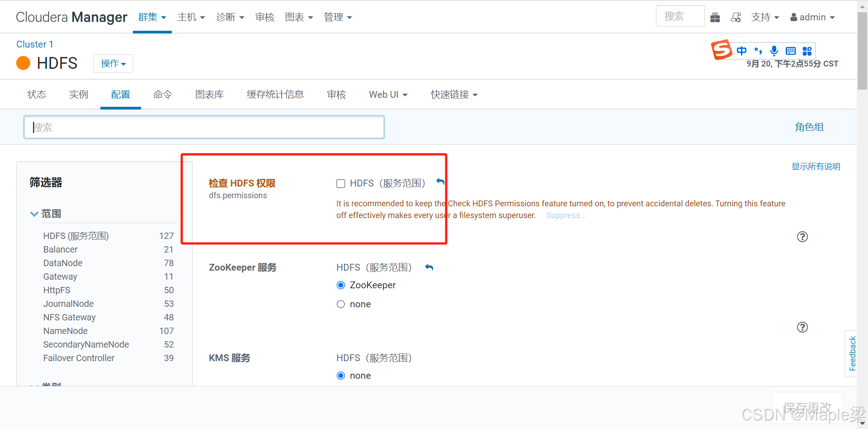This screenshot has height=429, width=868.
Task: Click the revert arrow for ZooKeeper service config
Action: (x=429, y=267)
